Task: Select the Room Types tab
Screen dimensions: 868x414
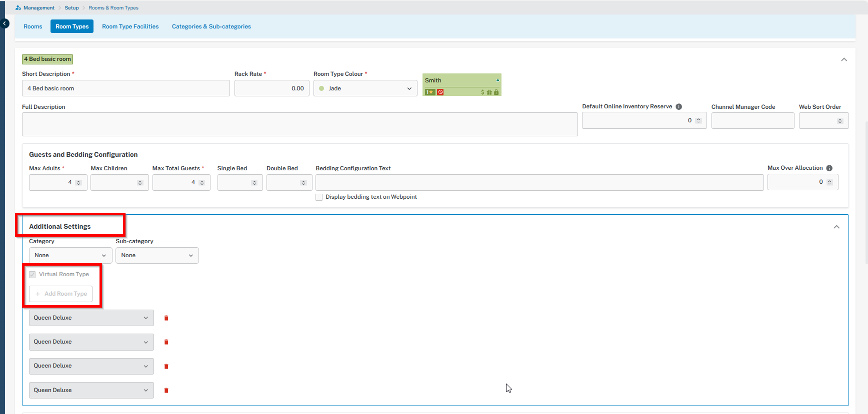Action: [x=72, y=26]
